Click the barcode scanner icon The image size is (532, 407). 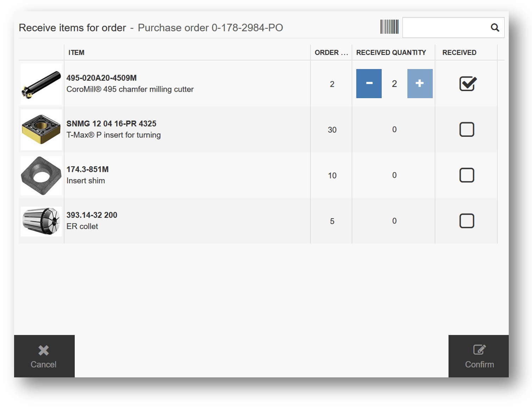tap(389, 27)
